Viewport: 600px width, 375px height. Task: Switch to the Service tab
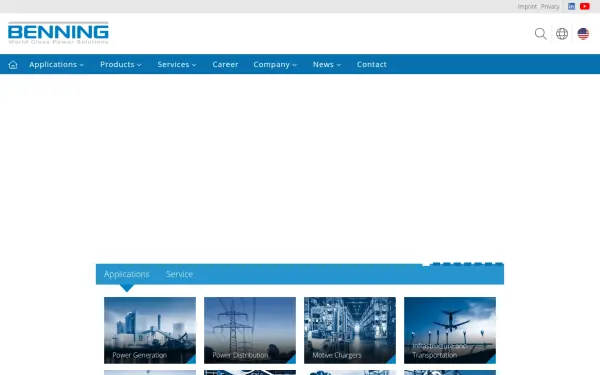click(x=179, y=274)
